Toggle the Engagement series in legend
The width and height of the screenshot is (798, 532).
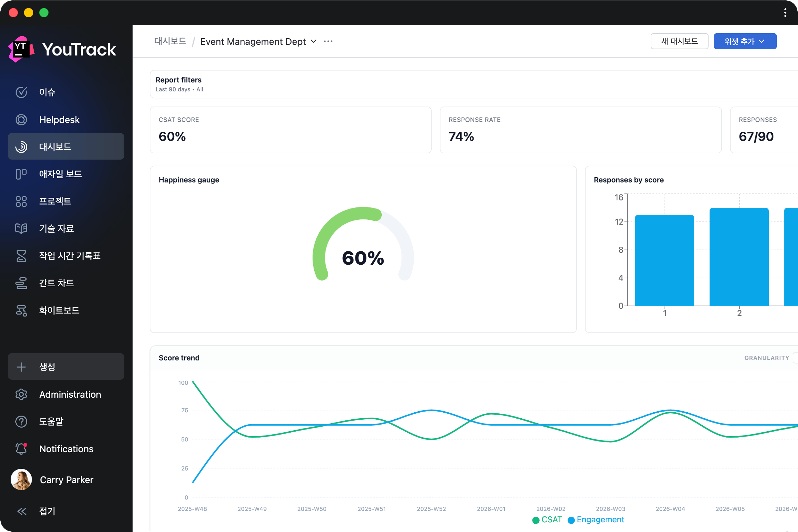point(596,520)
